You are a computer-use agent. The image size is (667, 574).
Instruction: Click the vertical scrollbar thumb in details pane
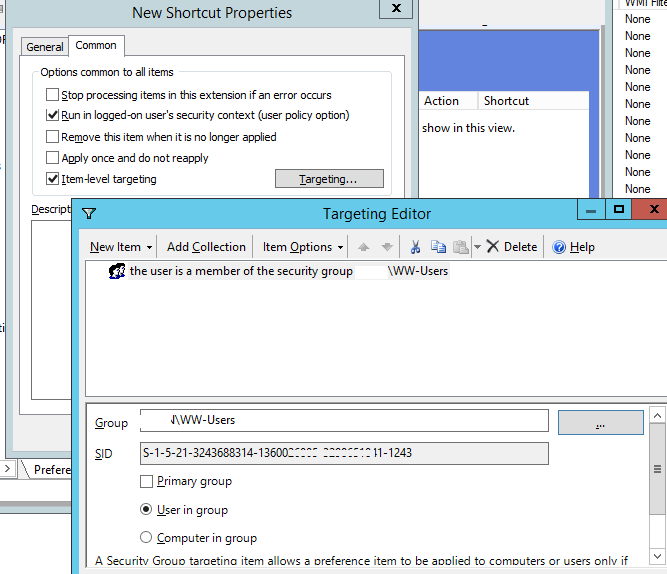tap(657, 469)
